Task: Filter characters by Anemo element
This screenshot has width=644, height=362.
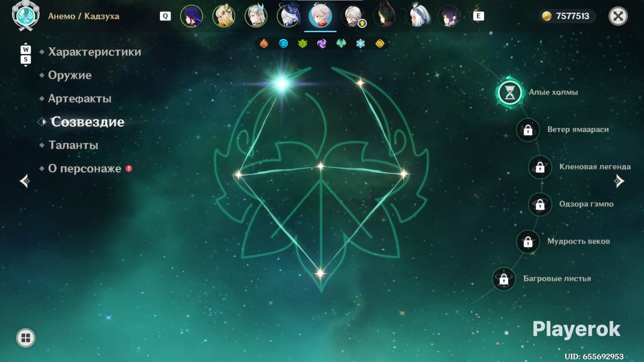Action: tap(341, 44)
